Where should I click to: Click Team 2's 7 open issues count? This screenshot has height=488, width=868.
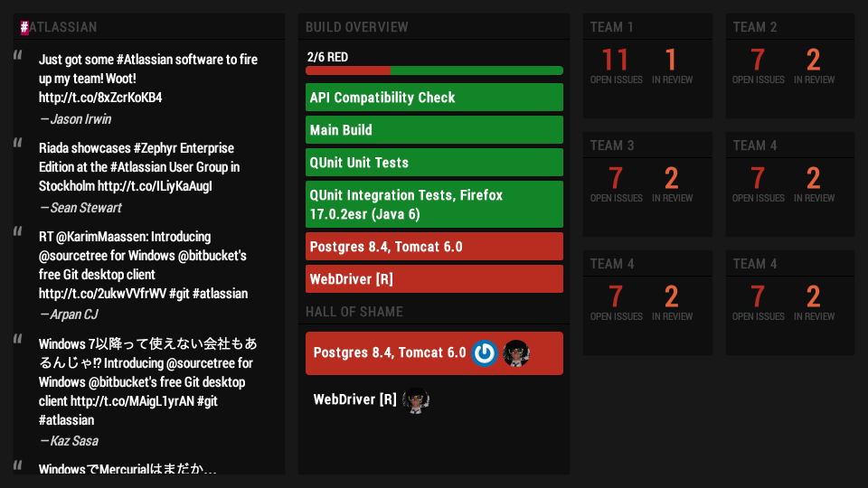[x=758, y=60]
